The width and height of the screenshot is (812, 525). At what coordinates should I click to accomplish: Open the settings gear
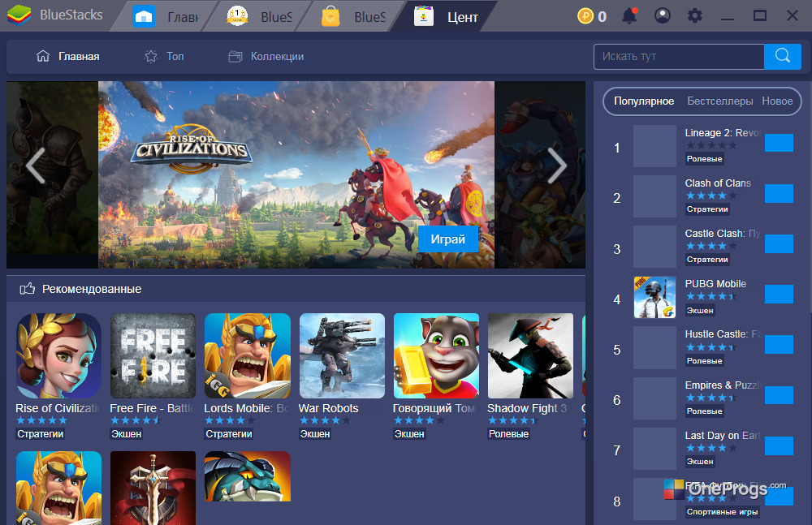694,15
